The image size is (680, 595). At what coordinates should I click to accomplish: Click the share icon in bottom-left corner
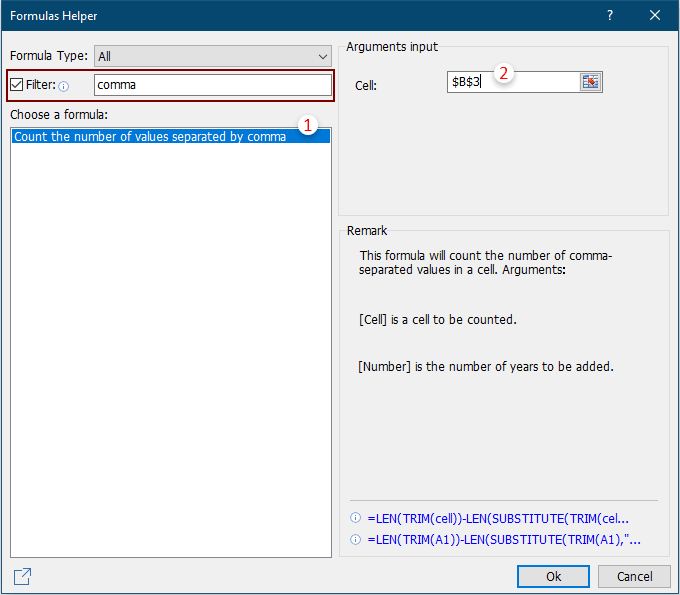coord(22,576)
